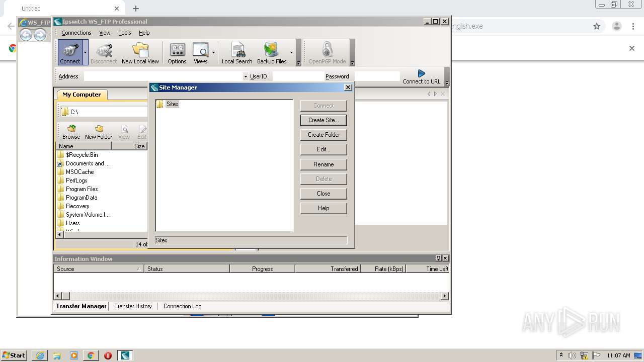Click the Disconnect toolbar icon
This screenshot has width=644, height=362.
coord(104,52)
